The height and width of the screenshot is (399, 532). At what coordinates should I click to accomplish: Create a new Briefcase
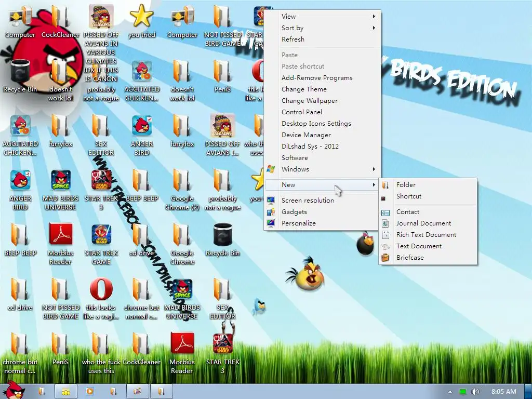(x=428, y=258)
